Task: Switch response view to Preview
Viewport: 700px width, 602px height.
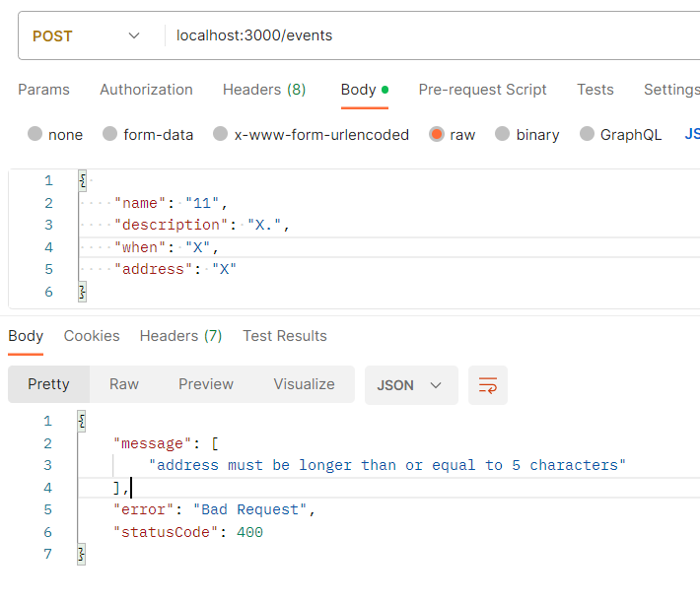Action: pos(206,384)
